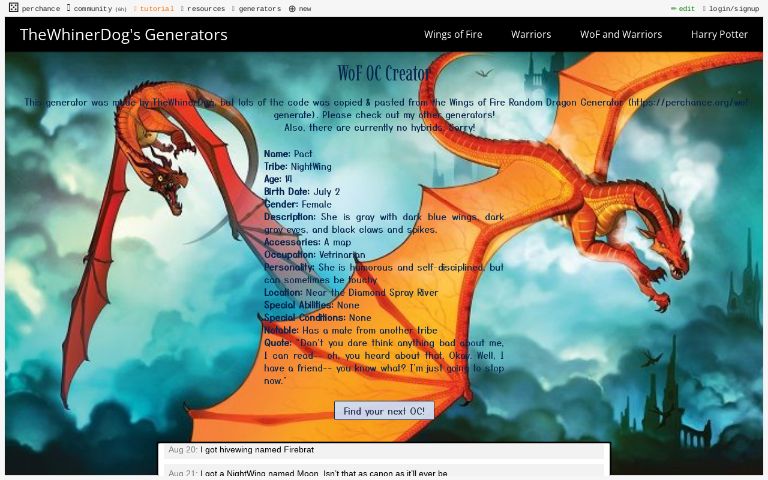Click 'Also, there are currently no hybrids' line
The image size is (768, 480).
(379, 128)
